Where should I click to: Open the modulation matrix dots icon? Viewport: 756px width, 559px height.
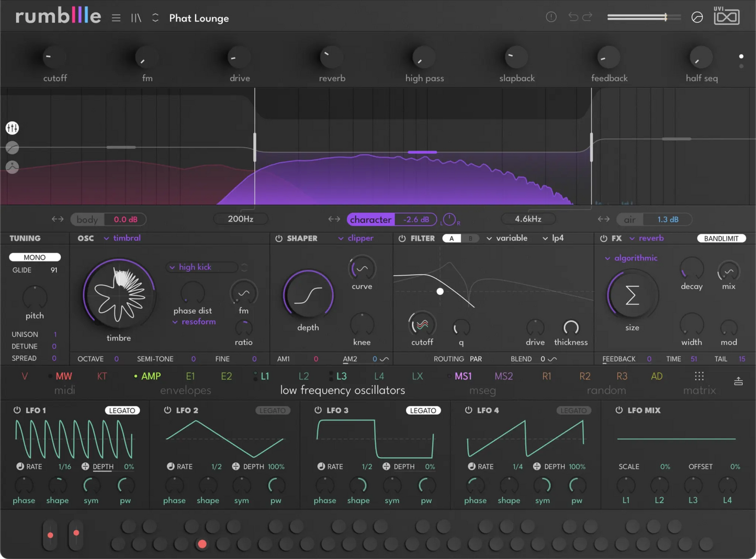699,376
